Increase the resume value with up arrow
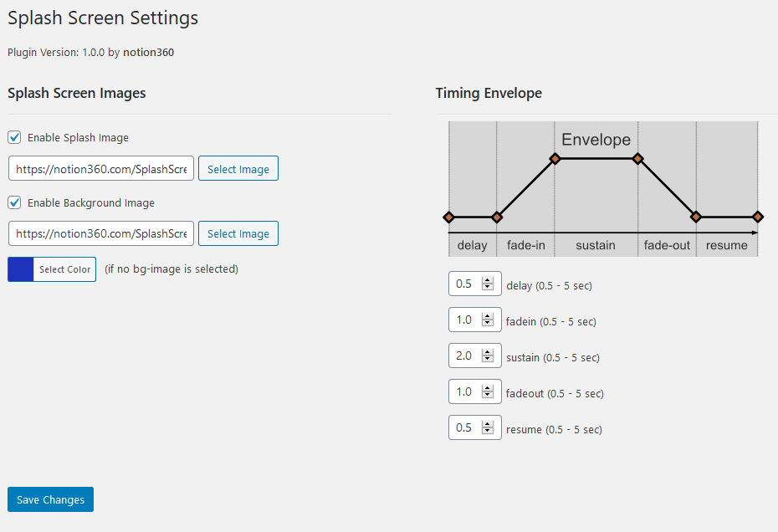Screen dimensions: 778x532 [488, 424]
